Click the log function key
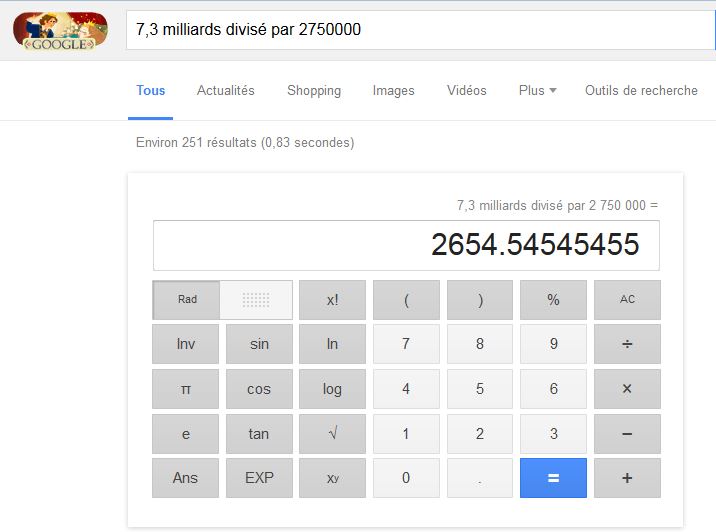 [332, 389]
